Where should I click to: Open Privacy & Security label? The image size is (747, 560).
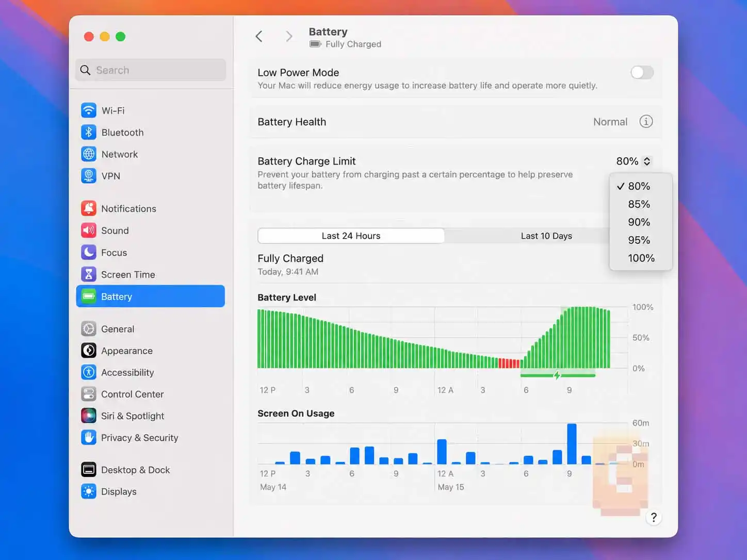[x=139, y=438]
